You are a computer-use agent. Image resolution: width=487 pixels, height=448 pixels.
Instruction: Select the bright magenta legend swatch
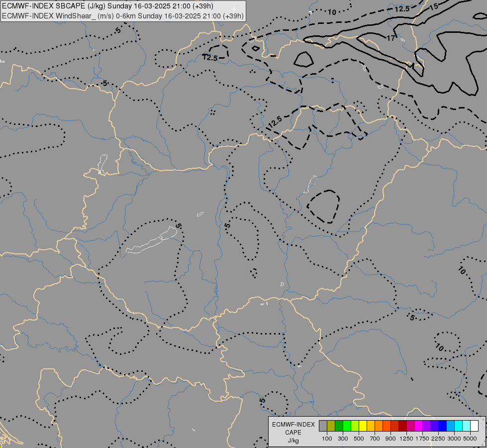419,426
